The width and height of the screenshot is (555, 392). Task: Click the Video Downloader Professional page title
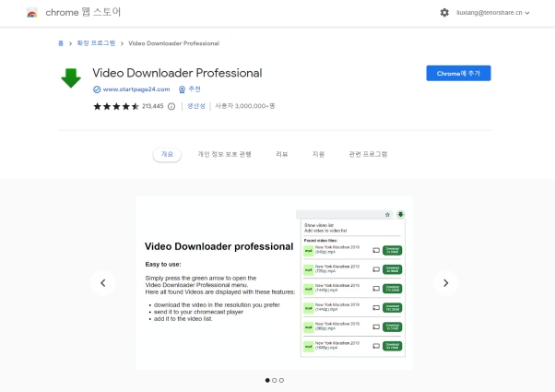pyautogui.click(x=177, y=73)
